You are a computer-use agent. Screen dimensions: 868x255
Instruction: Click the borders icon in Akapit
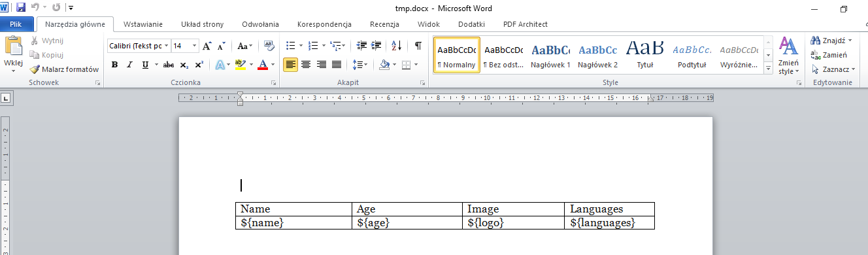407,65
